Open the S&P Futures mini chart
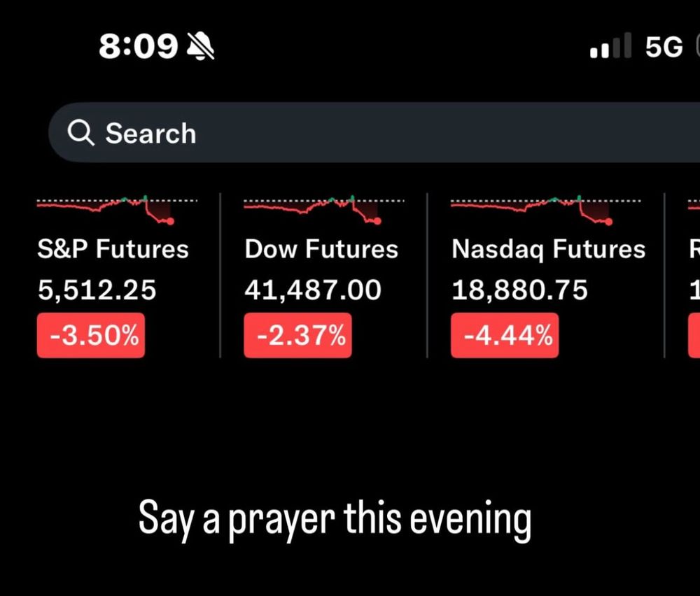700x596 pixels. [117, 210]
